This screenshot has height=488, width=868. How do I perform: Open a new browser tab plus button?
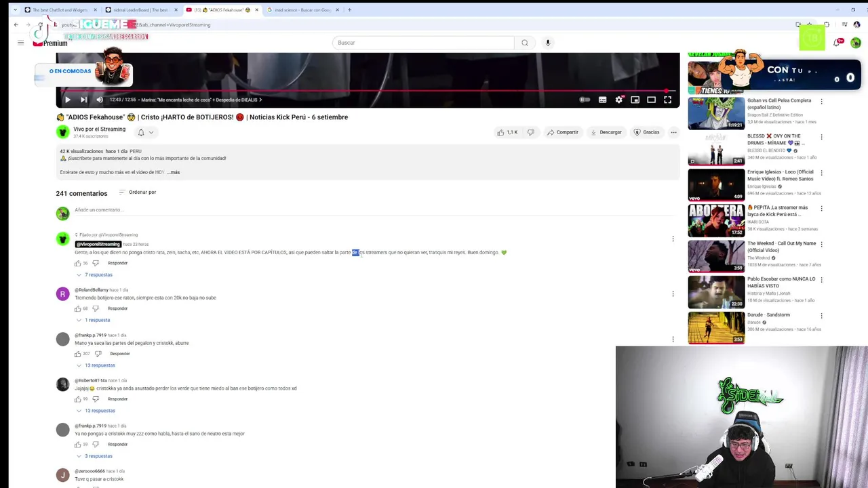349,9
